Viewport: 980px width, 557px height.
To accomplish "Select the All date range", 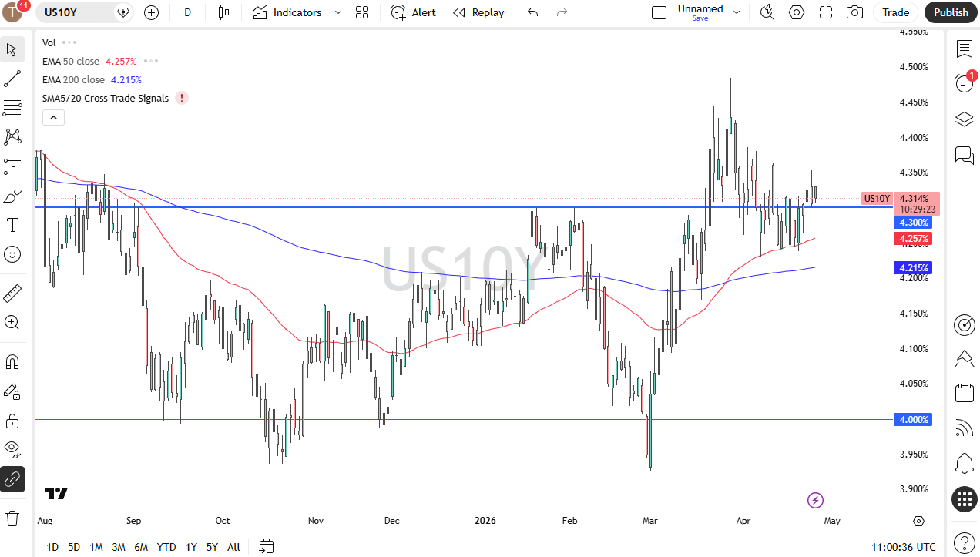I will pyautogui.click(x=233, y=547).
